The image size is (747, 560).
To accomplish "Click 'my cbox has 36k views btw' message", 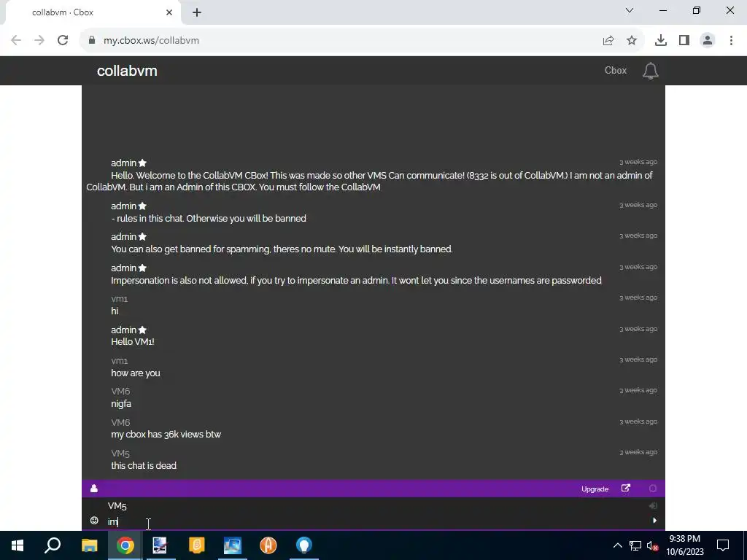I will 166,435.
